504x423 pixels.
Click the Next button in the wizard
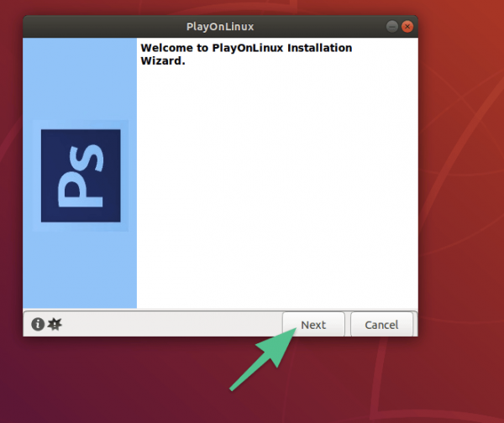(313, 325)
